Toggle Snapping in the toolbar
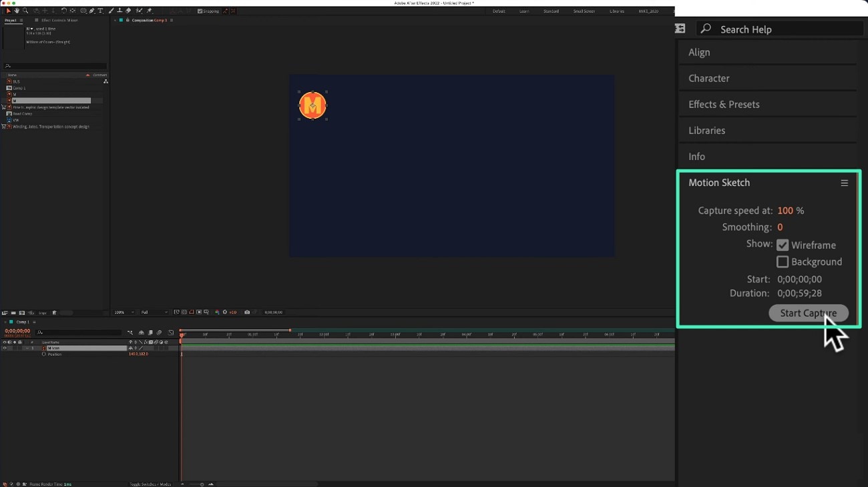Screen dimensions: 868x487 (x=200, y=11)
